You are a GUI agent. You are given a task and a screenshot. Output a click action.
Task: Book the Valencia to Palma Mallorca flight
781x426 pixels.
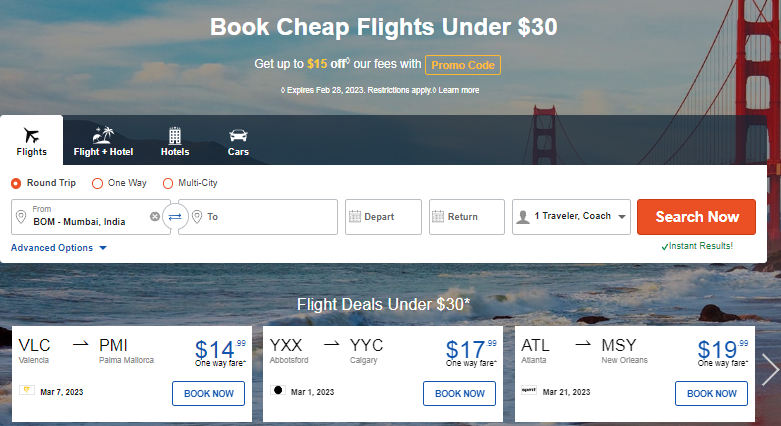[x=209, y=394]
